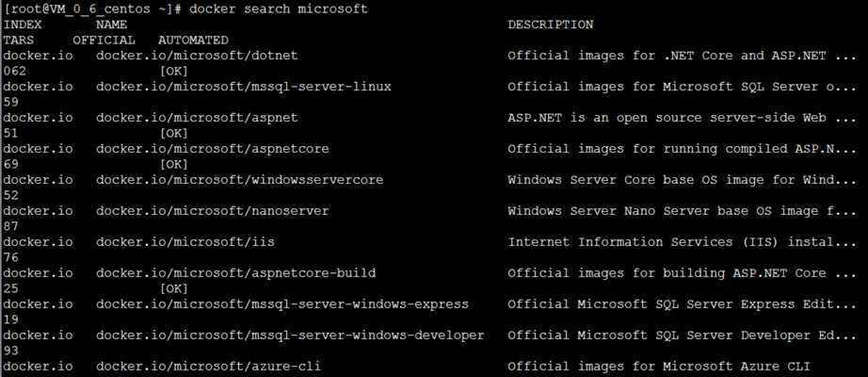Click the docker search microsoft command text

tap(279, 9)
